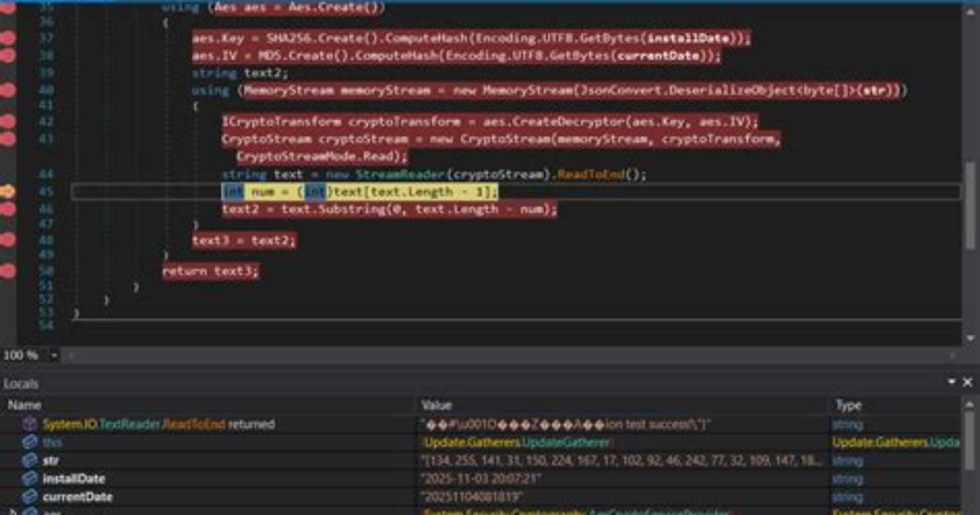The image size is (980, 515).
Task: Click the breakpoint marker on line 43
Action: pyautogui.click(x=7, y=139)
